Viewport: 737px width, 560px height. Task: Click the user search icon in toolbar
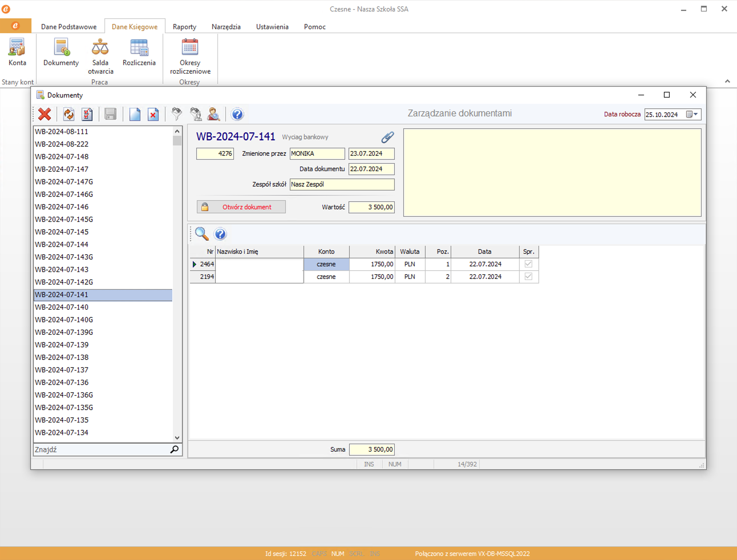point(213,114)
